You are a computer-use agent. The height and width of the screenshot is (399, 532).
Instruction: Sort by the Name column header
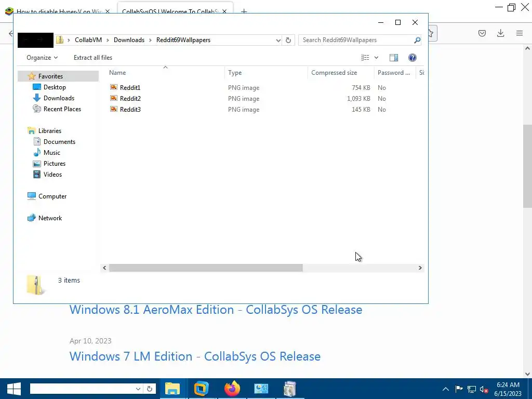pos(117,73)
